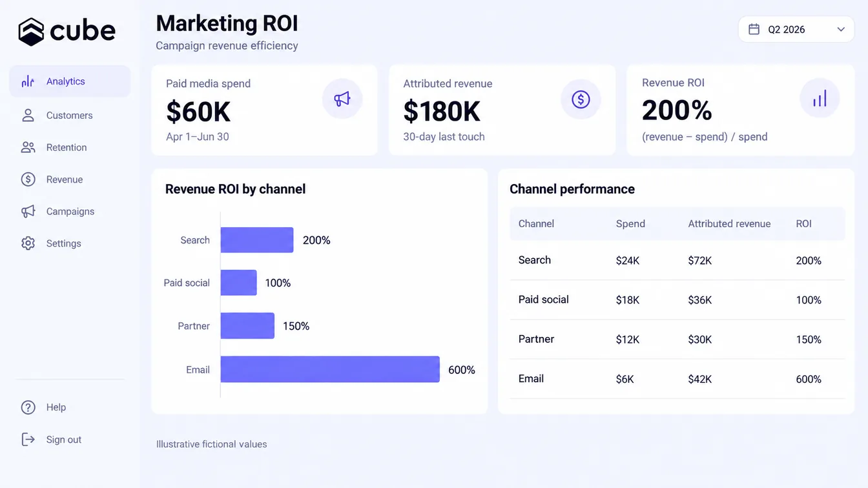
Task: Click the Customers person icon
Action: tap(28, 116)
